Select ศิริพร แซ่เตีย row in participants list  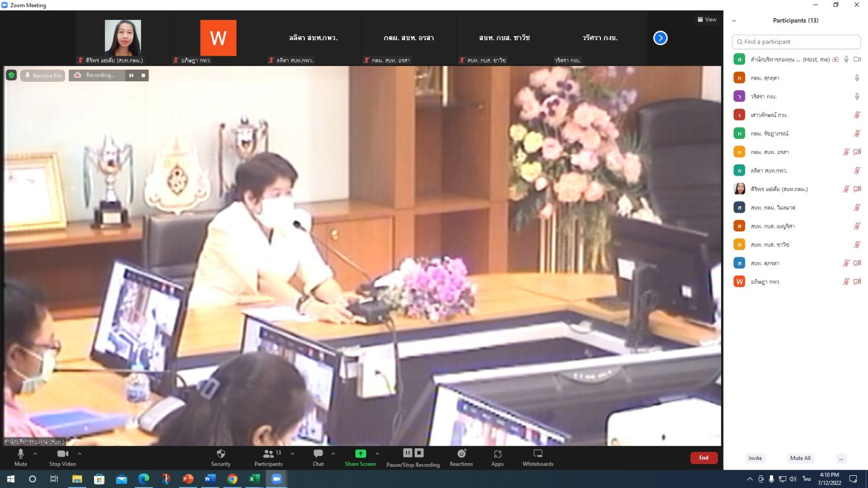796,189
